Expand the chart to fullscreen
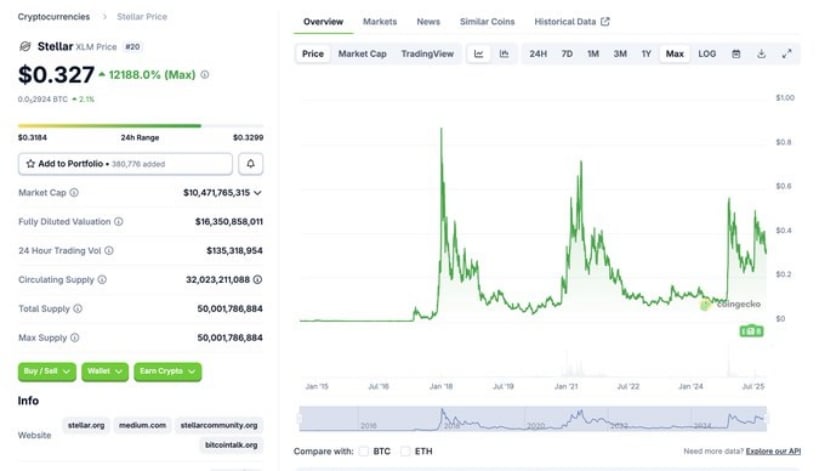The height and width of the screenshot is (471, 825). coord(787,54)
